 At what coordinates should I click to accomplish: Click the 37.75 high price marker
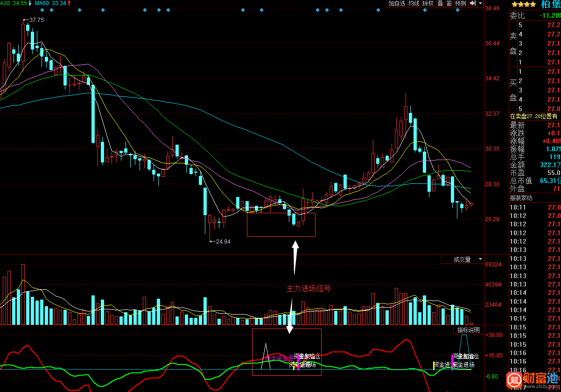tap(36, 20)
